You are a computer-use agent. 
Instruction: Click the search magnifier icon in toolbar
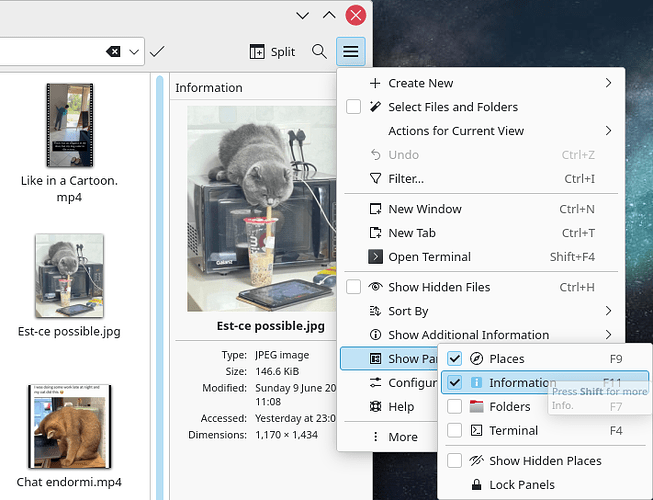coord(319,51)
